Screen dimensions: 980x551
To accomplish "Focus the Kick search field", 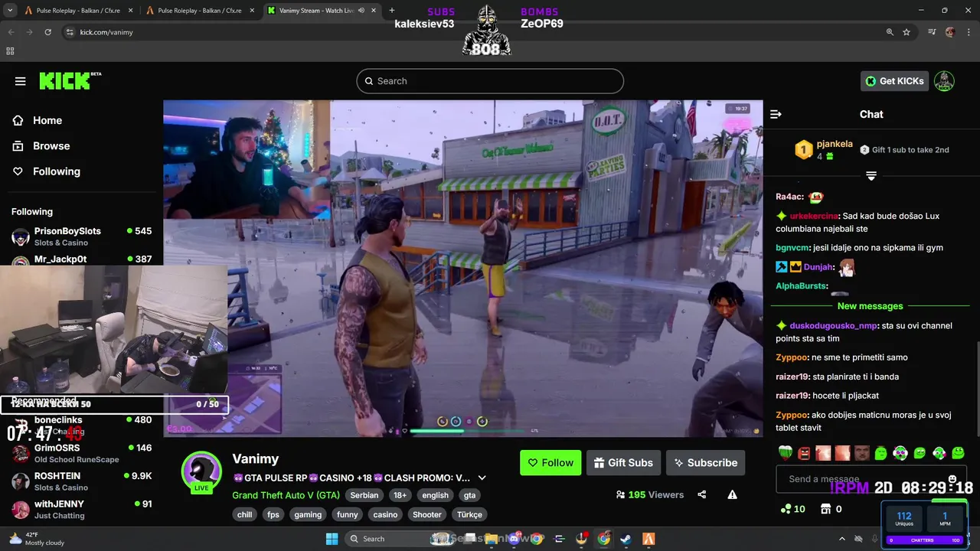I will (x=490, y=81).
